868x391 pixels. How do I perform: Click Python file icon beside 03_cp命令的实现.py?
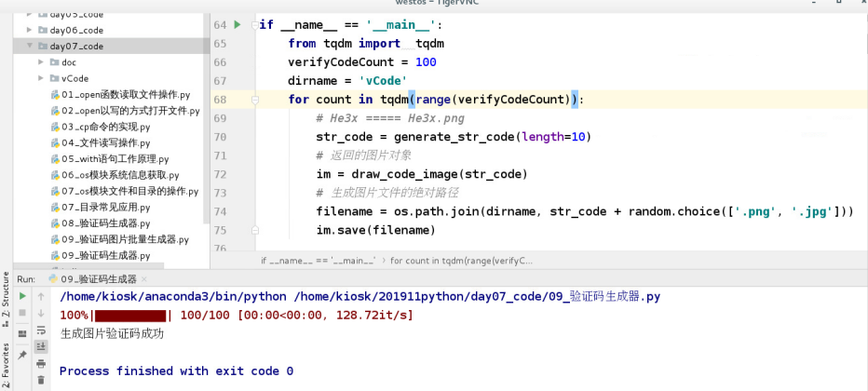55,127
